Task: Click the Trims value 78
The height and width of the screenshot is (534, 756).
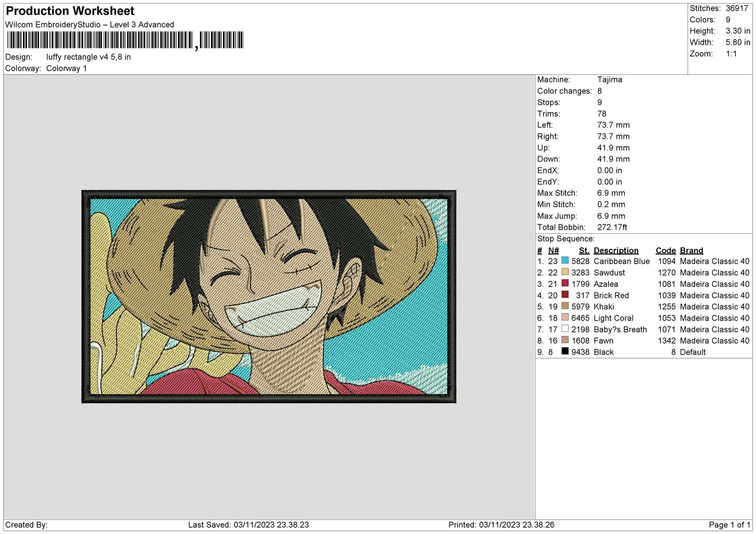Action: point(602,113)
